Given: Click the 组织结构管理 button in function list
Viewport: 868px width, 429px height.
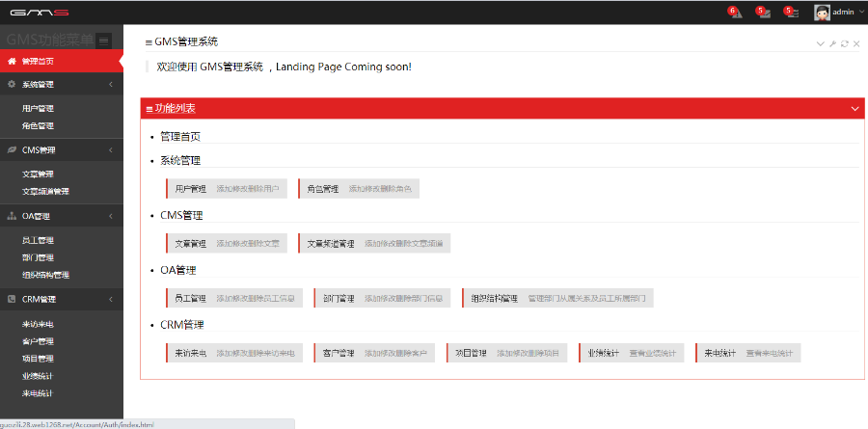Looking at the screenshot, I should click(x=494, y=299).
